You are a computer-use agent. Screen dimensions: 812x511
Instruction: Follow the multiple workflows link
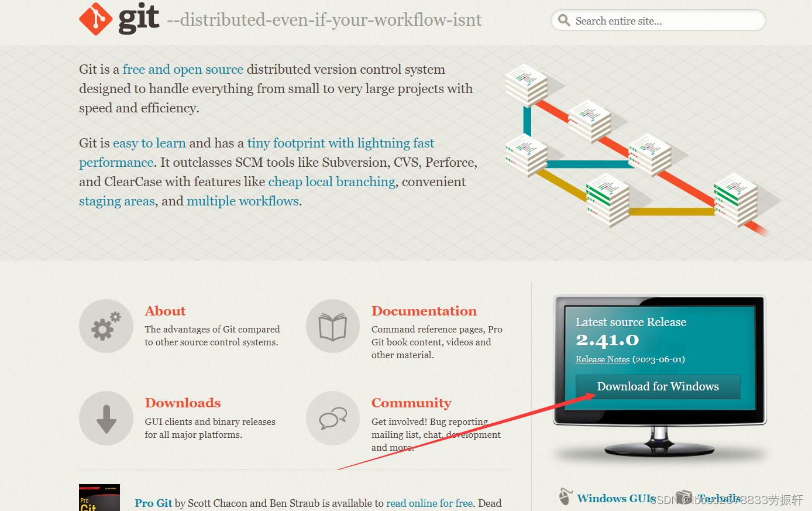click(x=243, y=201)
